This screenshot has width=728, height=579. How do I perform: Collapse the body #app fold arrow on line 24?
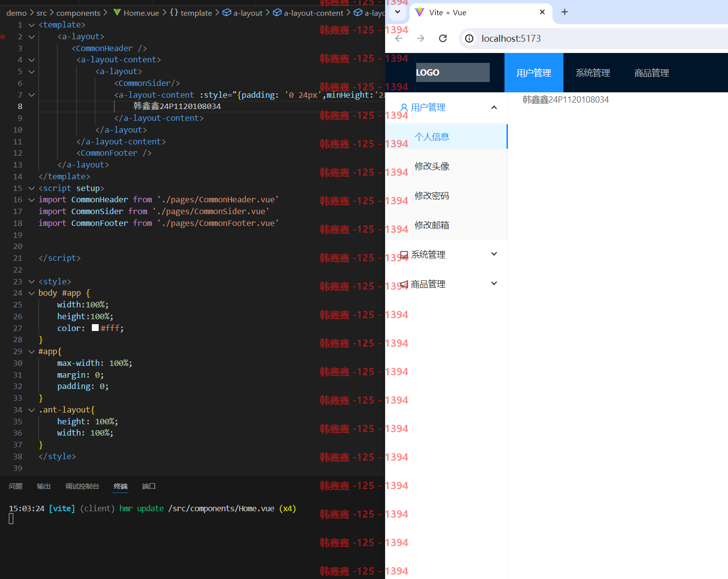point(31,293)
